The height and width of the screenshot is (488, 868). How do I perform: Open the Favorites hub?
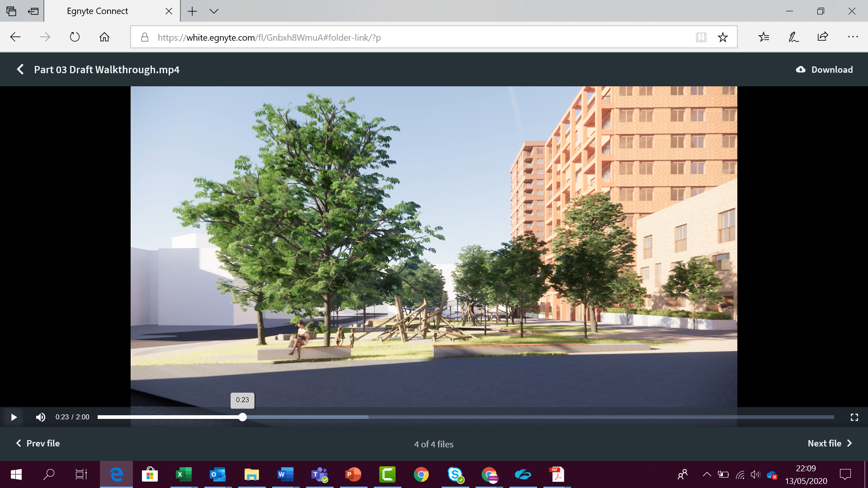tap(764, 37)
